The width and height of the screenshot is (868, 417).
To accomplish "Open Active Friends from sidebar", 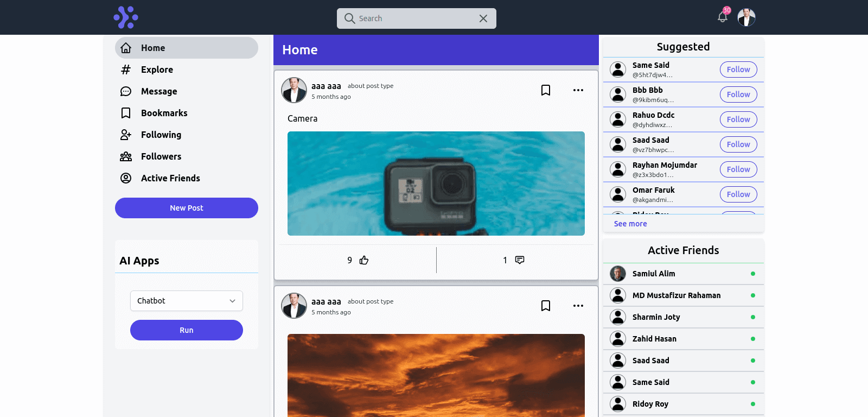I will point(187,178).
